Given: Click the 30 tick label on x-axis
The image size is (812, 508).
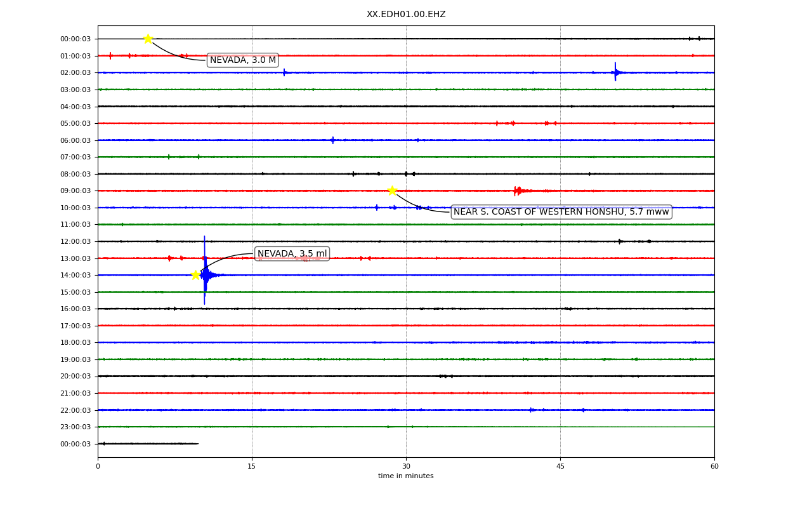Looking at the screenshot, I should tap(406, 467).
